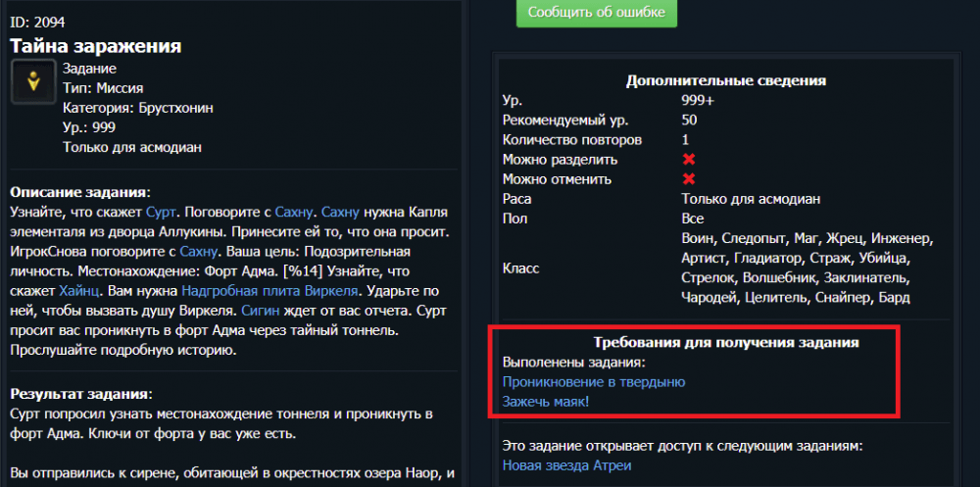Click the Результат задания heading

[x=80, y=394]
